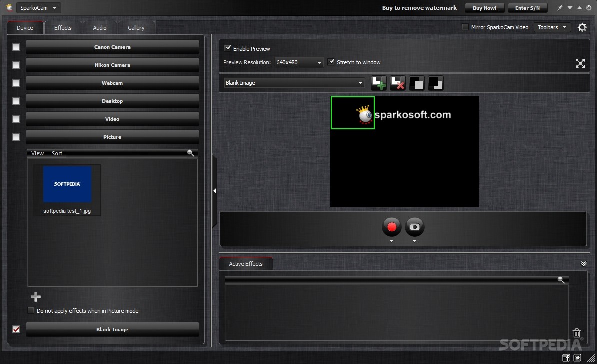Click the green-bordered logo layer in preview
This screenshot has width=597, height=364.
pos(353,112)
